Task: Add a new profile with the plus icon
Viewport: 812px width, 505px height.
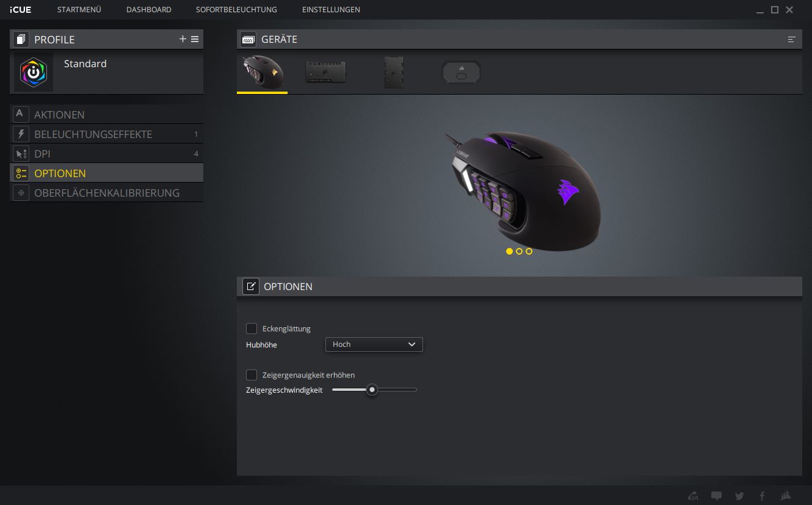Action: click(x=183, y=39)
